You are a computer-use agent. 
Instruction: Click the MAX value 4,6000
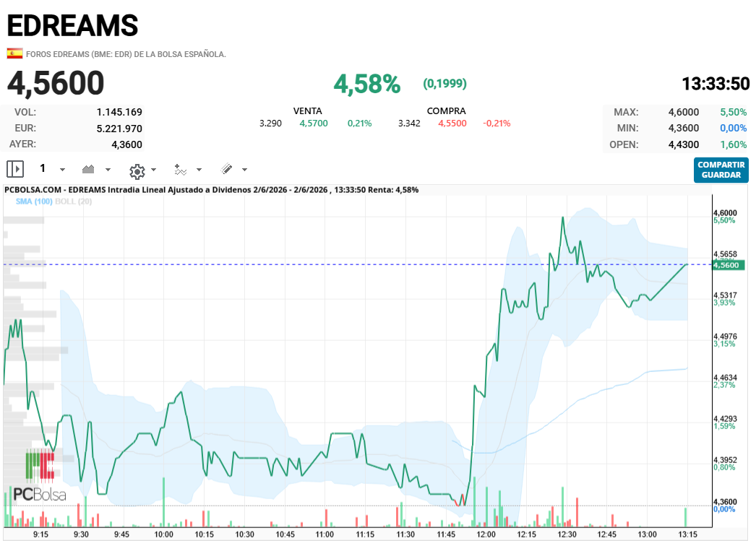(684, 112)
